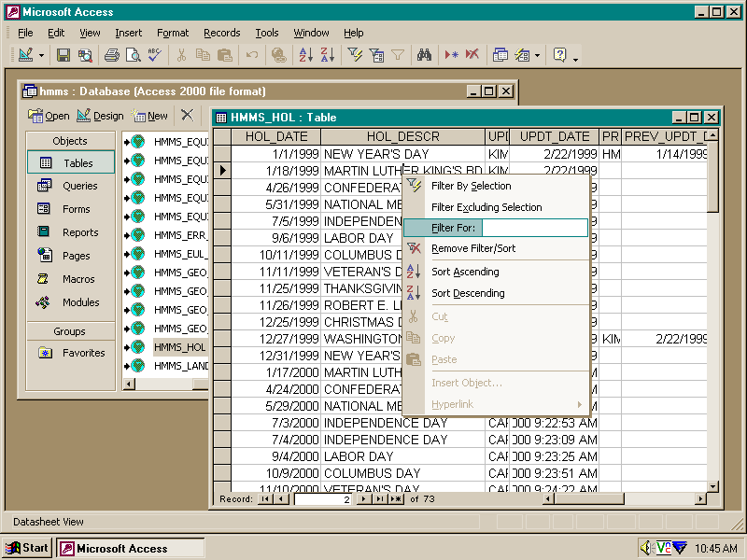
Task: Click HOL_DATE column header
Action: [275, 136]
